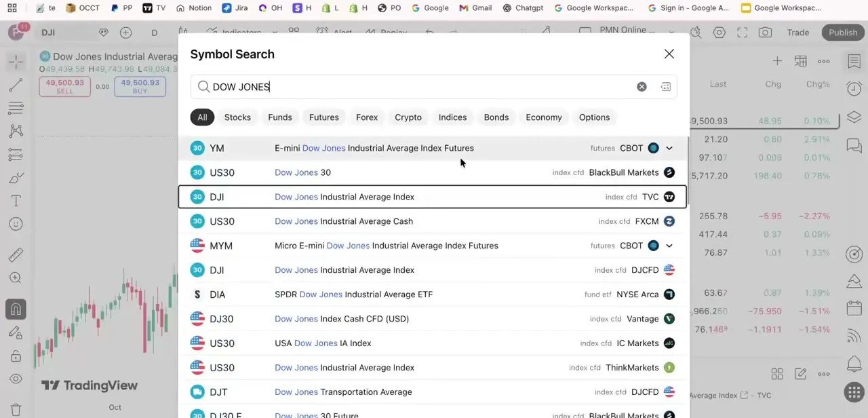
Task: Show Economy results
Action: point(544,117)
